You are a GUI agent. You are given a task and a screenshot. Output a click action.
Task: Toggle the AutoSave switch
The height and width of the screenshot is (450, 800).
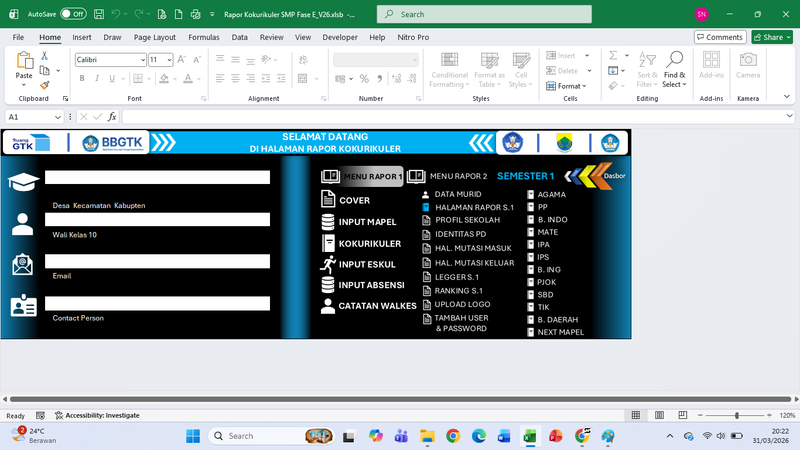click(72, 14)
